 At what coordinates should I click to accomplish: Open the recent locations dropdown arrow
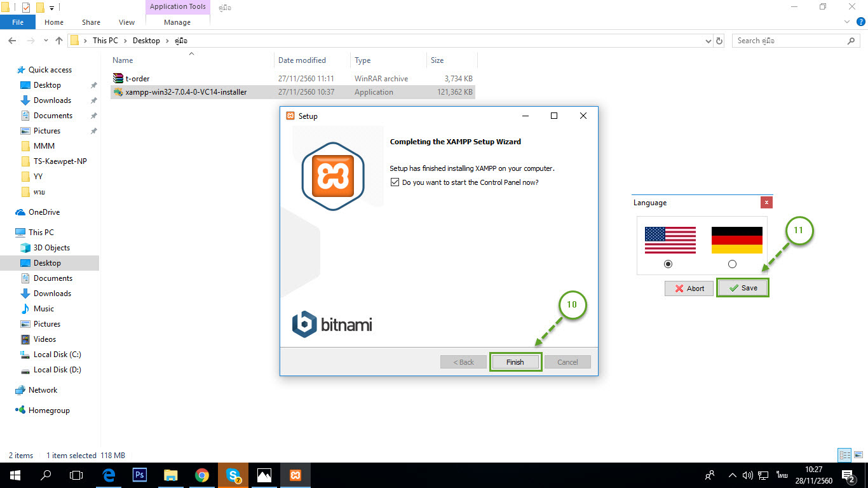click(46, 41)
